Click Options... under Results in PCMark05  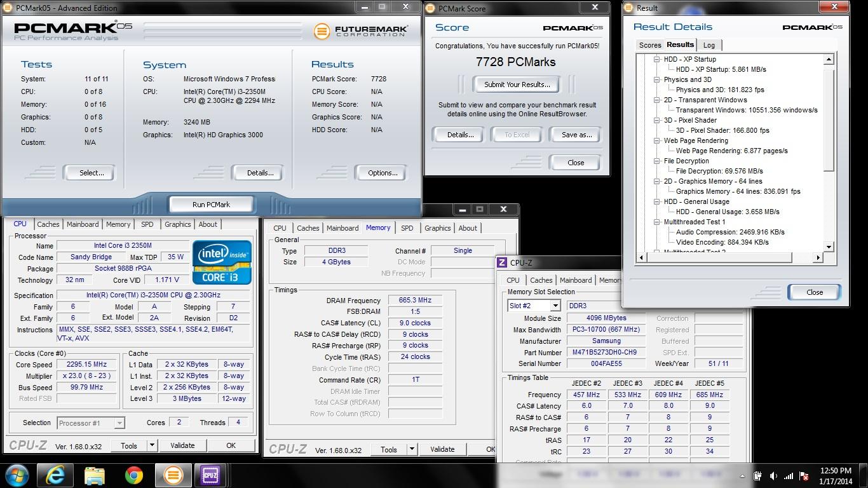click(x=383, y=173)
